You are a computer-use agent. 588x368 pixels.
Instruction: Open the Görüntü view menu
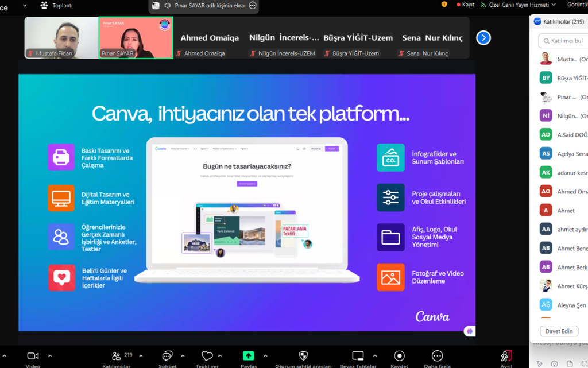[578, 5]
